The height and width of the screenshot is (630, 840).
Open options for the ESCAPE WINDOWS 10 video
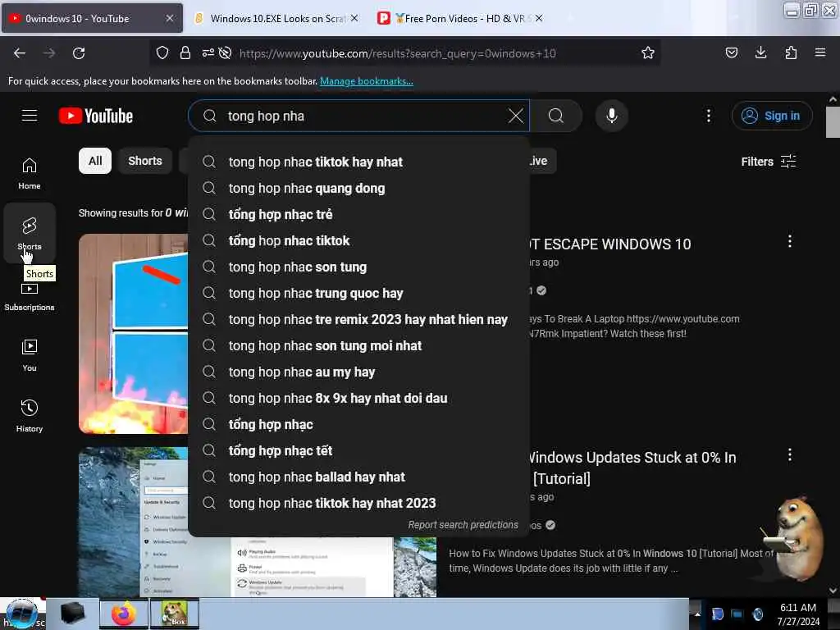tap(790, 241)
